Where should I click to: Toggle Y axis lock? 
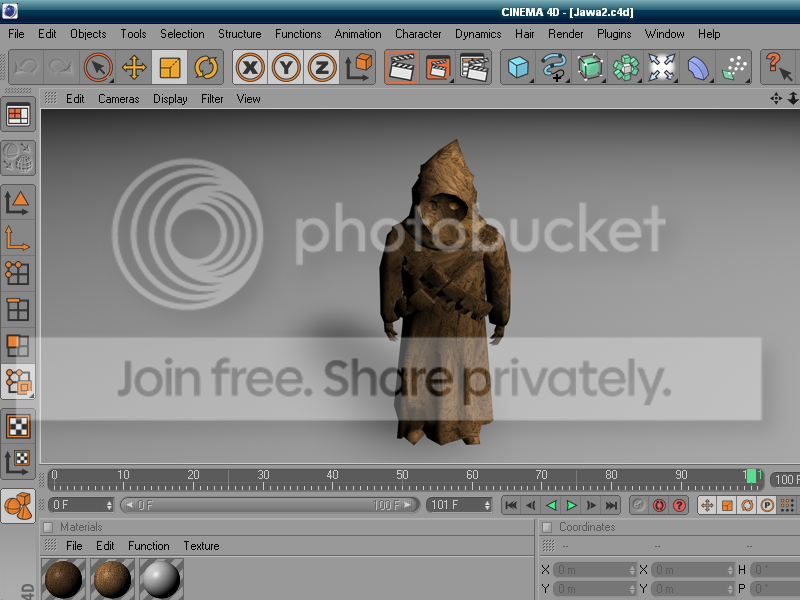click(x=286, y=67)
